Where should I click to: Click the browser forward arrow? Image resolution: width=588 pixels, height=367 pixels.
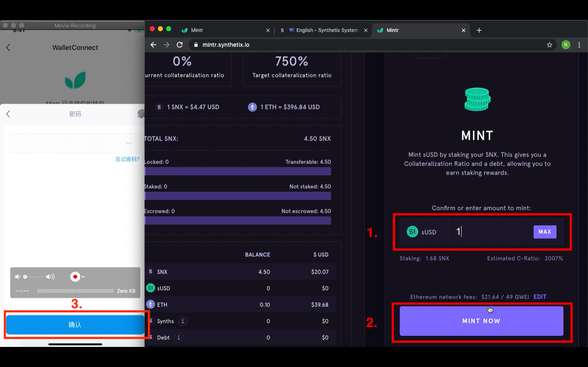[x=167, y=45]
